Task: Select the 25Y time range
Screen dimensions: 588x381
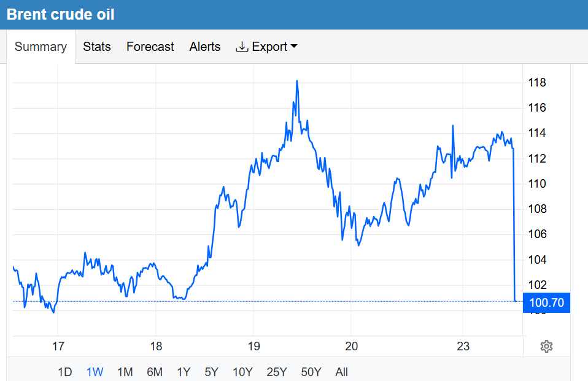Action: pyautogui.click(x=277, y=372)
